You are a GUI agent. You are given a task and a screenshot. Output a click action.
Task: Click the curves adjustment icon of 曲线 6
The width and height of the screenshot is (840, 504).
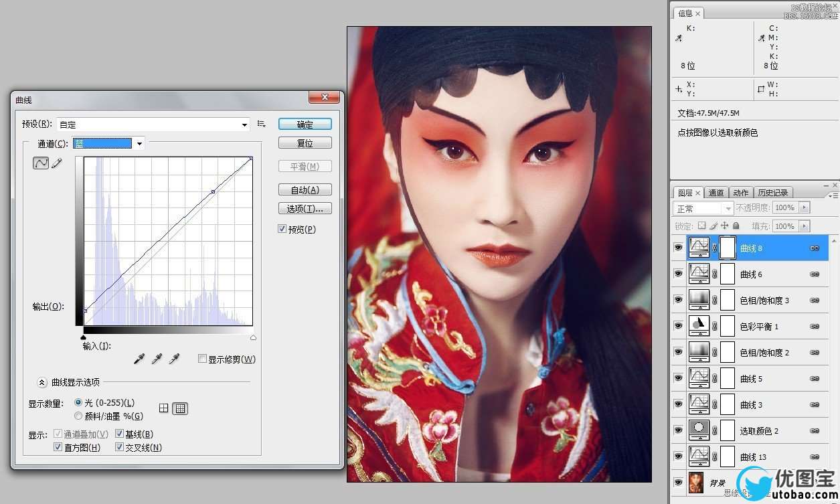(x=699, y=274)
